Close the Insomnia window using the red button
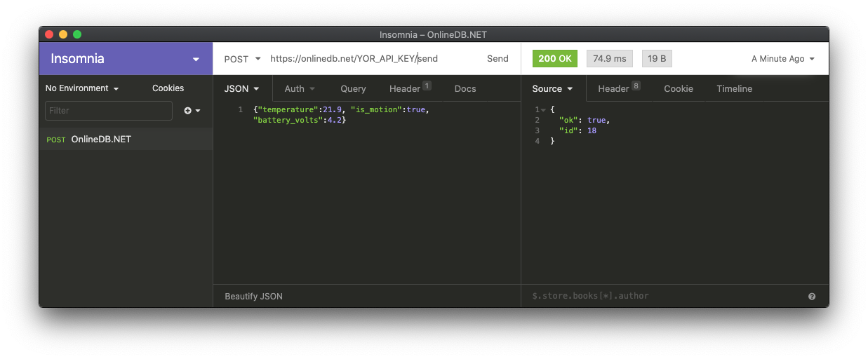Viewport: 868px width, 359px height. [x=49, y=34]
